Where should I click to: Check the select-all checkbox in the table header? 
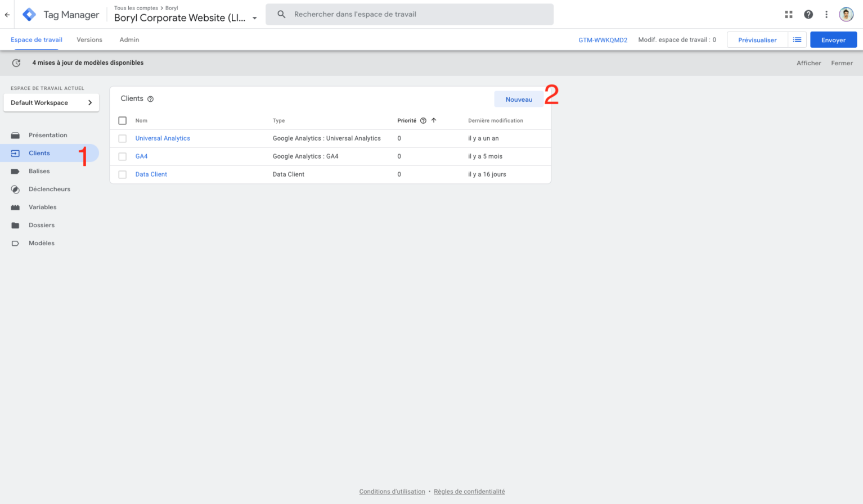point(122,120)
